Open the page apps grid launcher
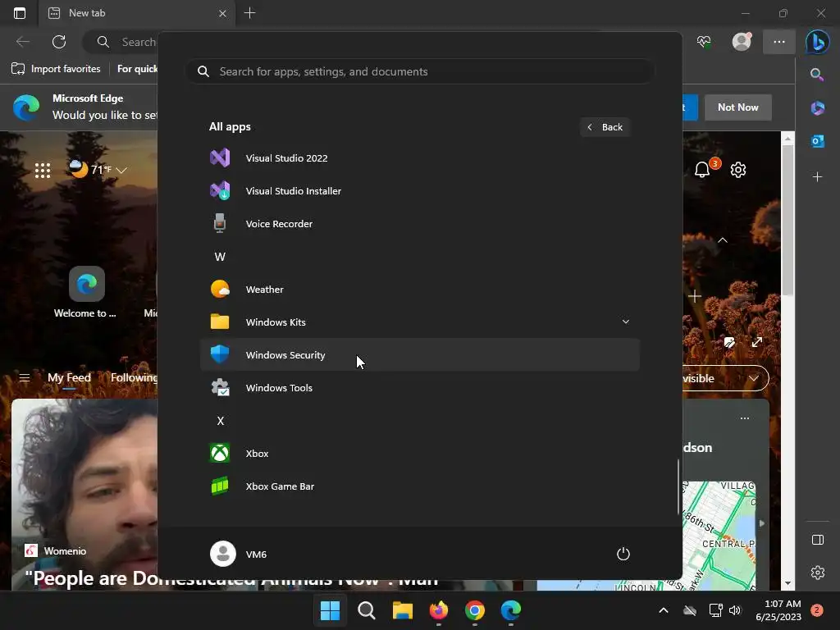The image size is (840, 630). (43, 171)
